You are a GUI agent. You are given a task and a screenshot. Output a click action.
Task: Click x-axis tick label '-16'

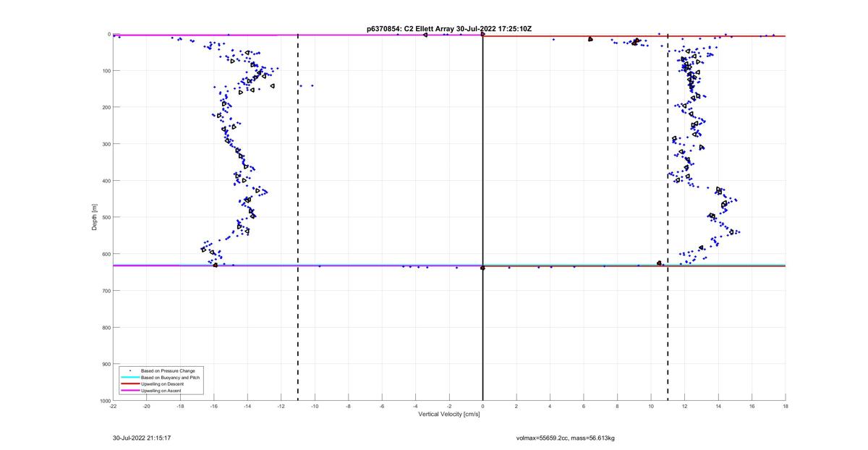click(214, 407)
